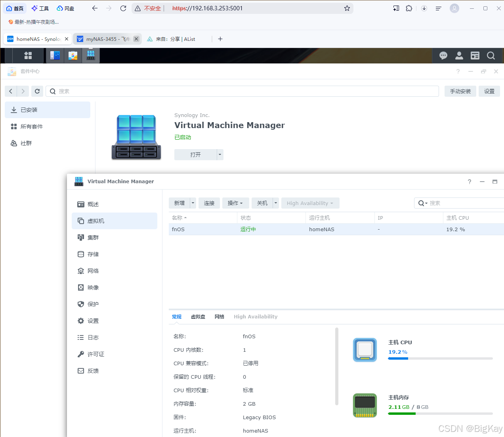Select 已安装 in Package Center sidebar
Viewport: 504px width, 437px height.
click(48, 110)
